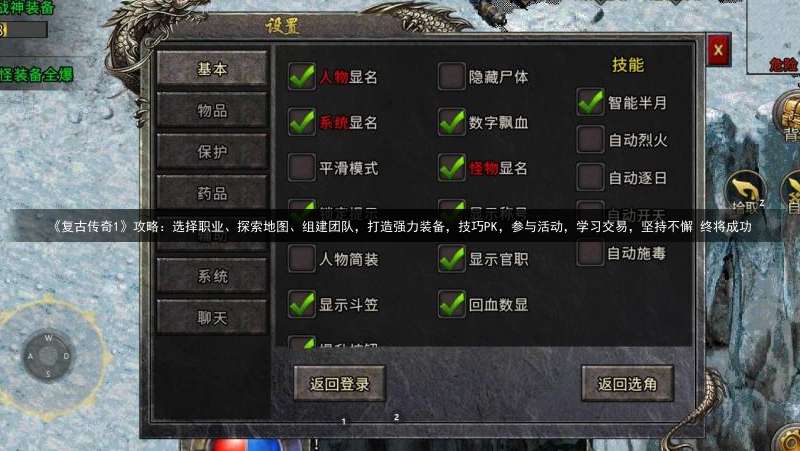Image resolution: width=800 pixels, height=451 pixels.
Task: Toggle the 显示斗笠 checkbox
Action: (x=302, y=304)
